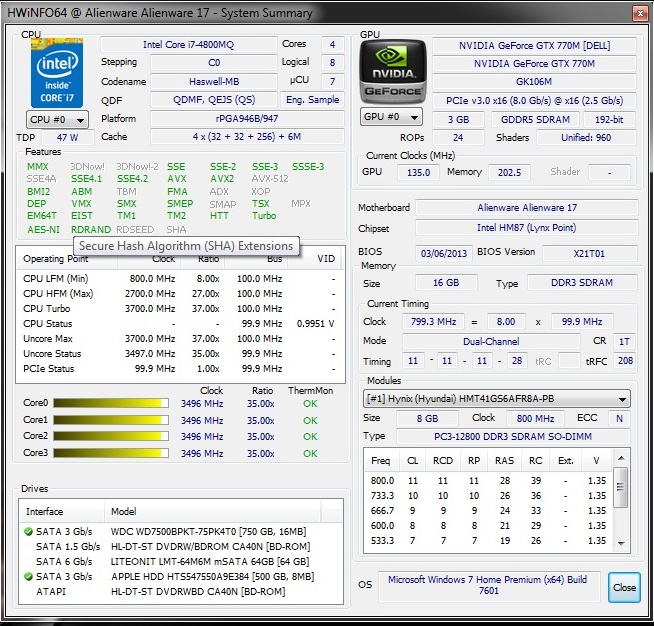The image size is (654, 626).
Task: Click the Interface column header in Drives
Action: [x=62, y=512]
